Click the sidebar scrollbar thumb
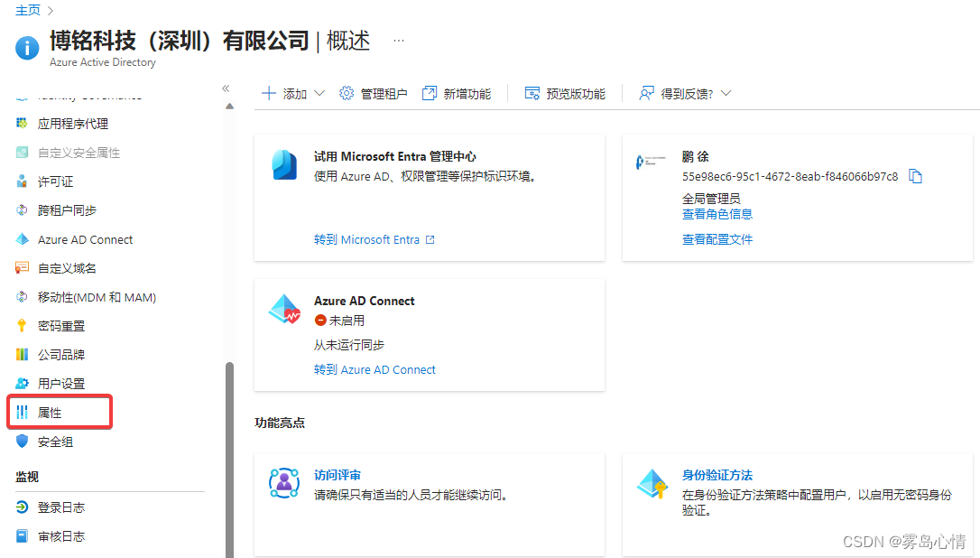The height and width of the screenshot is (558, 980). click(229, 460)
